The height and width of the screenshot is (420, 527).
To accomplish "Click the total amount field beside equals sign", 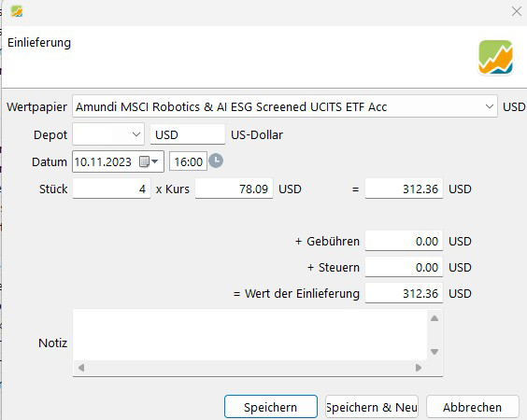I will 404,189.
